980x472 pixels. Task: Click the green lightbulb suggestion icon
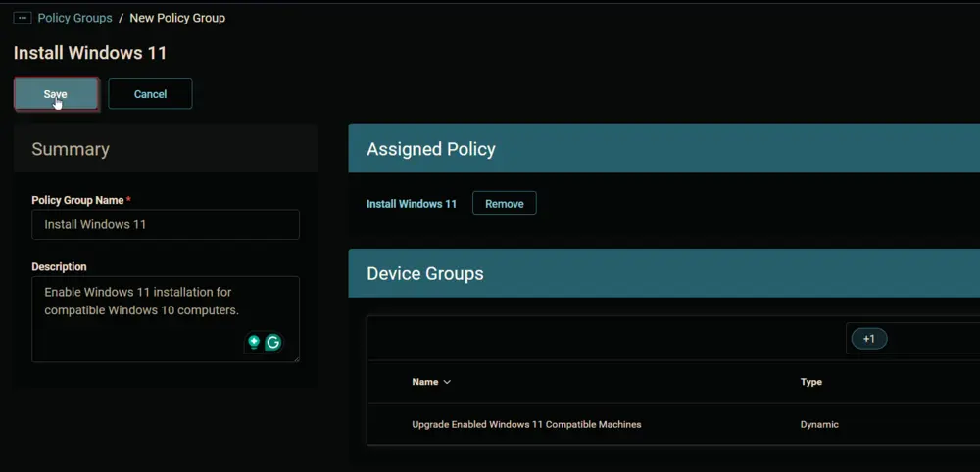click(x=254, y=342)
